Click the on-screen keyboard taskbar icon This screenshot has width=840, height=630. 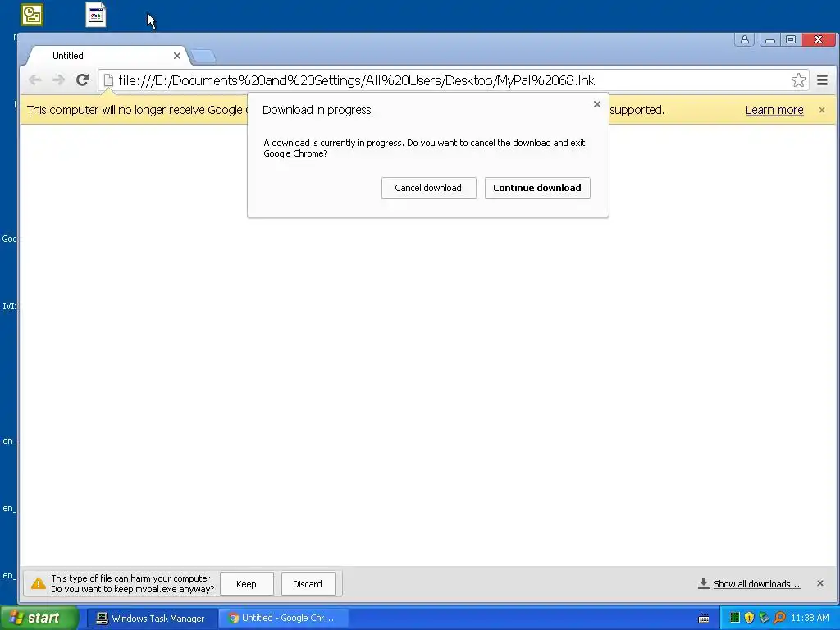pos(704,619)
